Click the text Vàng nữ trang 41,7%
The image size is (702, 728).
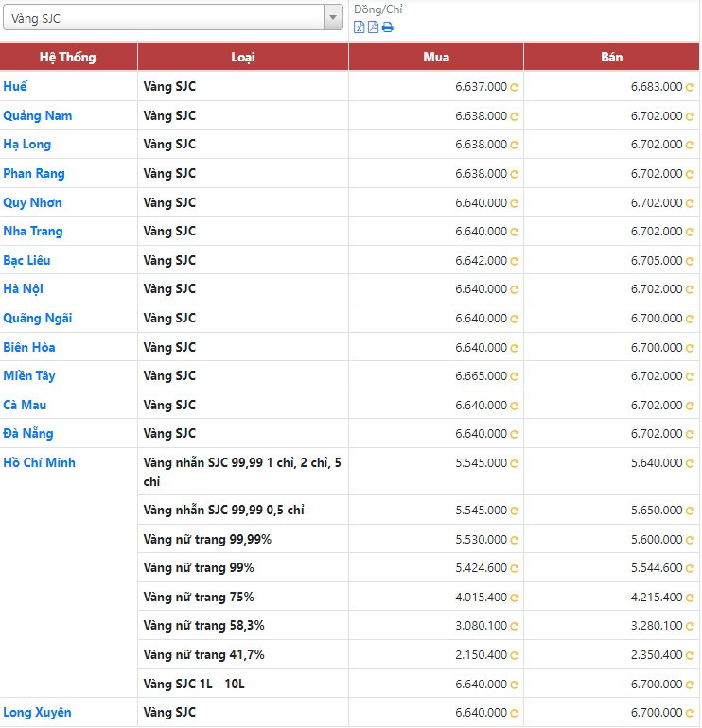(x=203, y=654)
